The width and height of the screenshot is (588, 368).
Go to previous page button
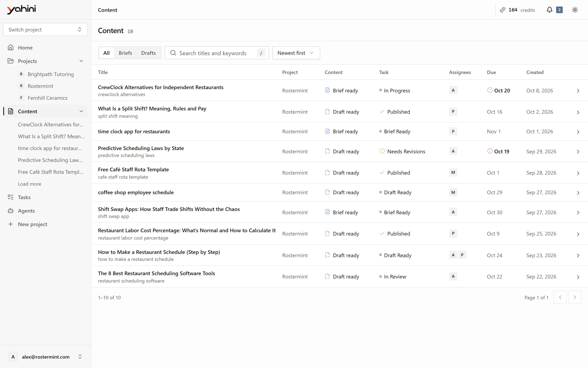pyautogui.click(x=560, y=297)
